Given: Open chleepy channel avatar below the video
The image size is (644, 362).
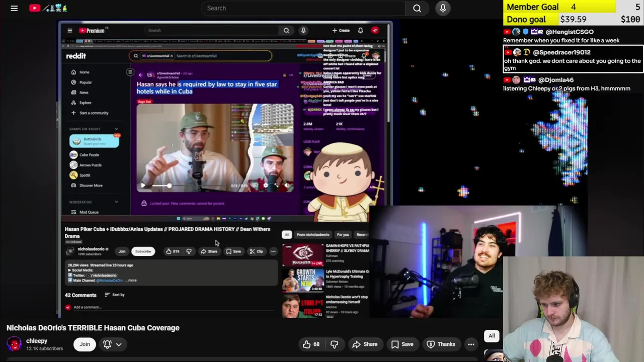Looking at the screenshot, I should click(x=14, y=344).
